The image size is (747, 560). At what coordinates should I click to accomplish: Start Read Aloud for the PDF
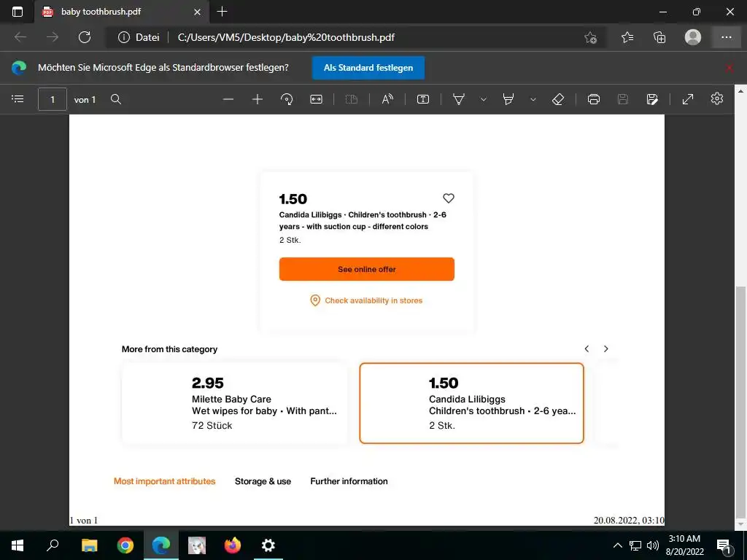pyautogui.click(x=388, y=99)
